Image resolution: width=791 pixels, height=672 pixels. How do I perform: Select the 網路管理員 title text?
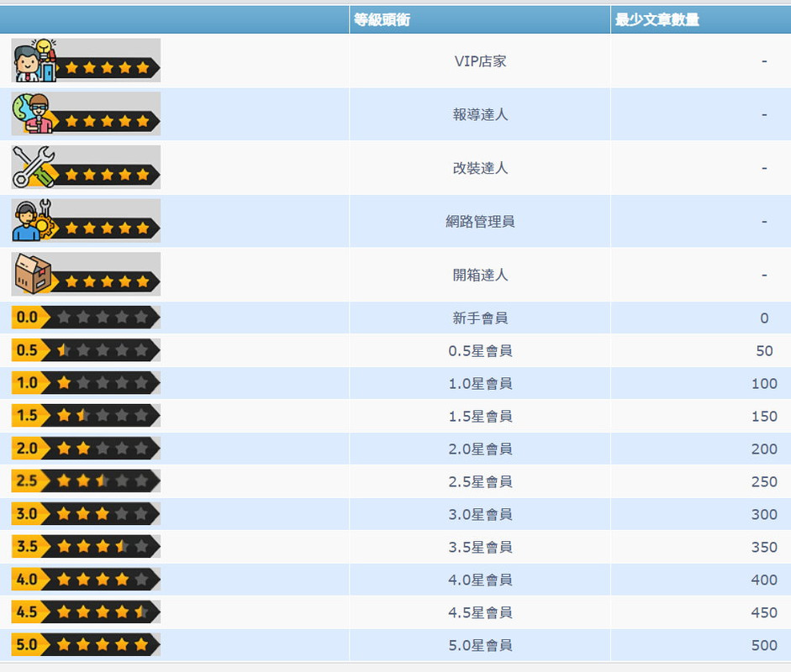[x=480, y=222]
